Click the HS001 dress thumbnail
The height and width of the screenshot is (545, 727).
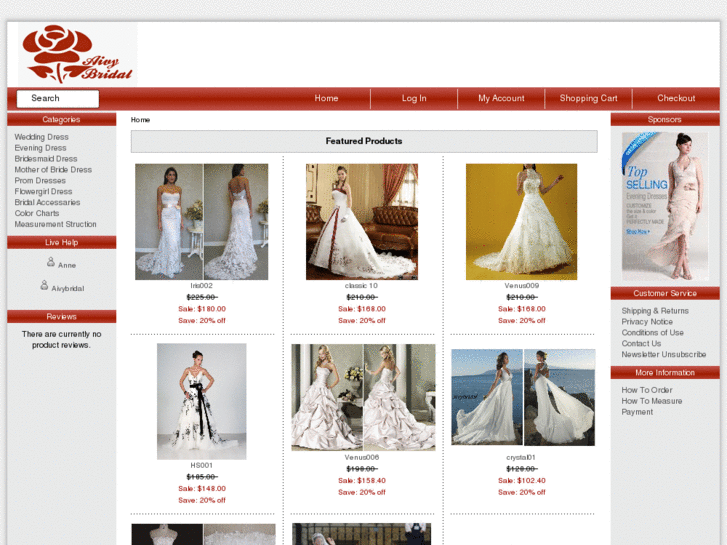201,401
